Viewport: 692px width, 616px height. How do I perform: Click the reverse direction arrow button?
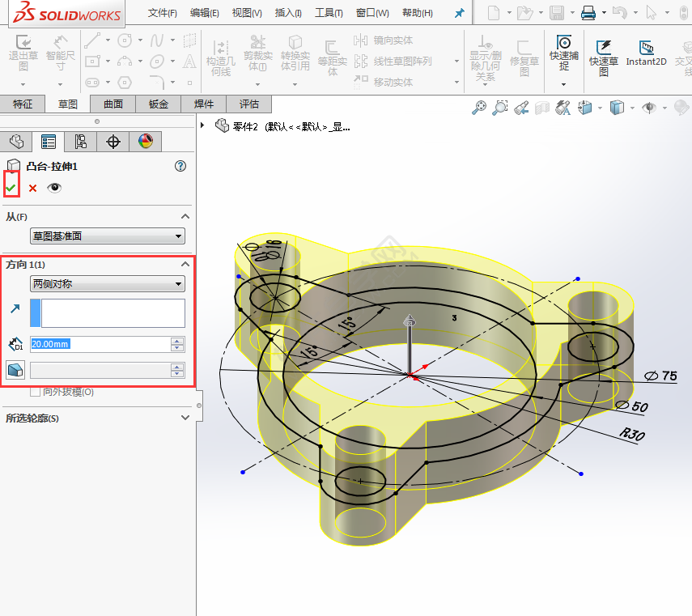[15, 308]
